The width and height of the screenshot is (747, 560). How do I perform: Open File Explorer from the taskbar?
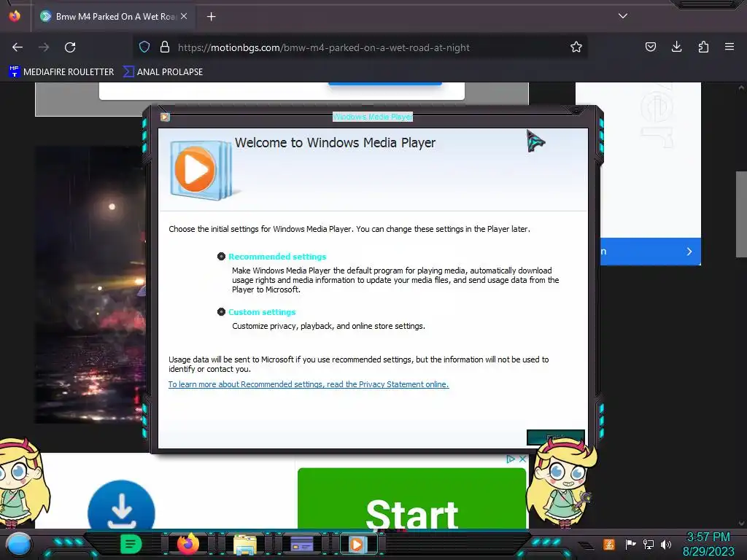click(x=245, y=544)
